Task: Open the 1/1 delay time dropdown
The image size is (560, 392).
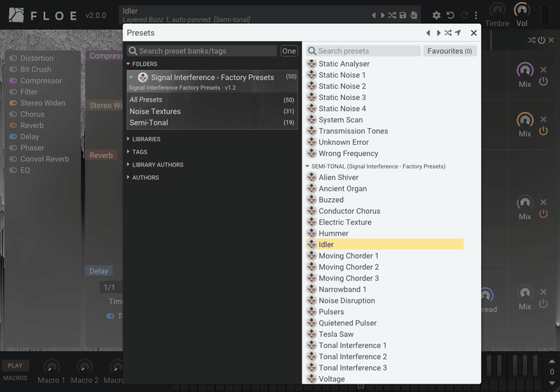Action: click(x=111, y=288)
